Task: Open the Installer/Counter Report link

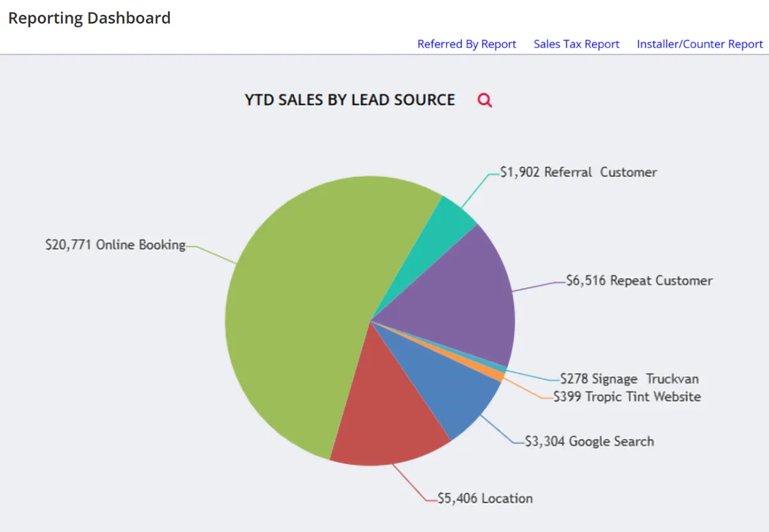Action: click(700, 44)
